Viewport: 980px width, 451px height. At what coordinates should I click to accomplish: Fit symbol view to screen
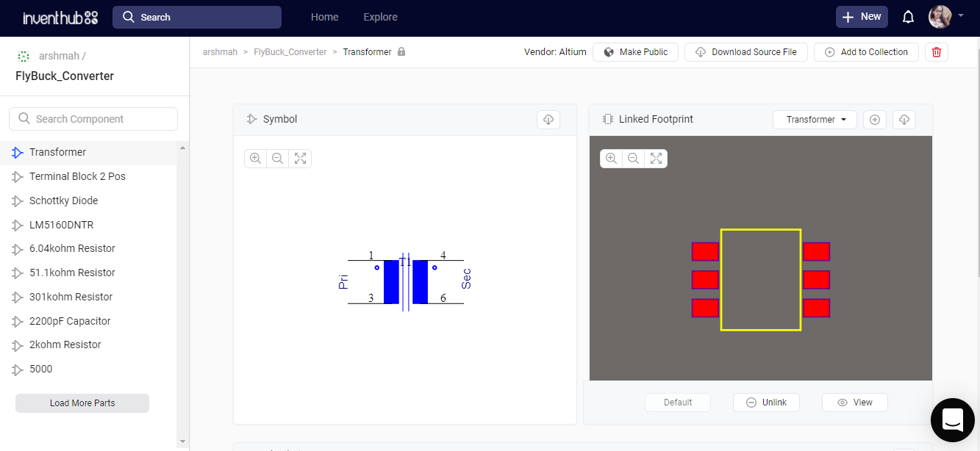click(299, 158)
